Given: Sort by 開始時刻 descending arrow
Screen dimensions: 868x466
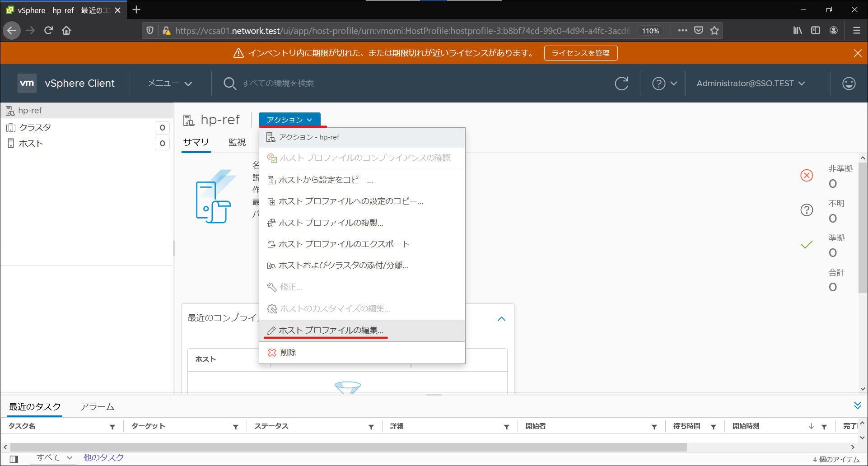Looking at the screenshot, I should (x=812, y=426).
